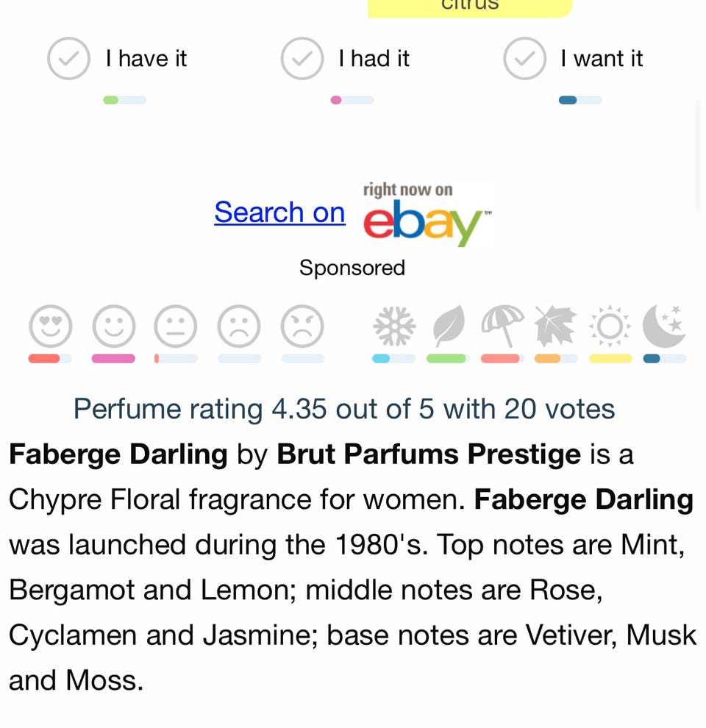The height and width of the screenshot is (728, 706).
Task: Click the yellow citrus accord bar
Action: 469,7
